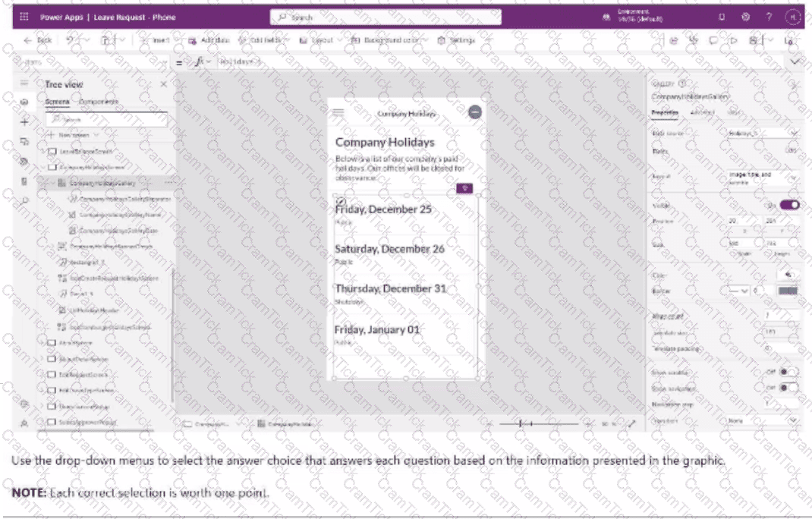Close the Tree view panel
The height and width of the screenshot is (519, 812).
[164, 84]
